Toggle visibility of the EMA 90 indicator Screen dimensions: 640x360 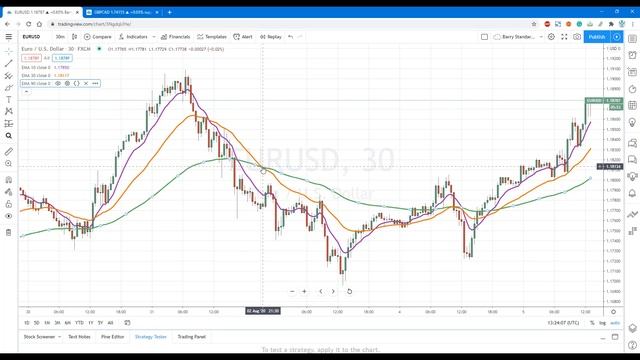(x=58, y=83)
